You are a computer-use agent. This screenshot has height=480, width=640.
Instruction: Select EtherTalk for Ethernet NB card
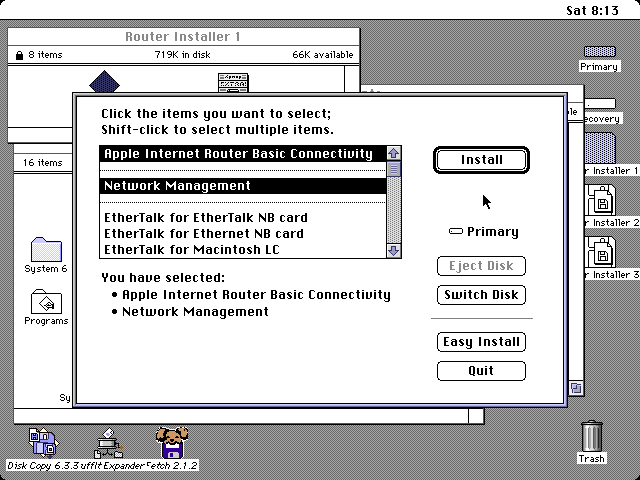pyautogui.click(x=243, y=233)
